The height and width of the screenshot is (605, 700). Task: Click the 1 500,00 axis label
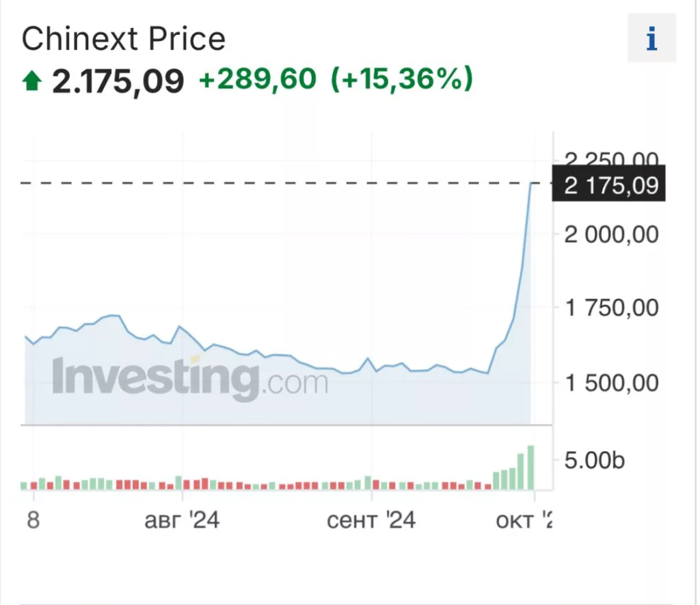pyautogui.click(x=612, y=381)
